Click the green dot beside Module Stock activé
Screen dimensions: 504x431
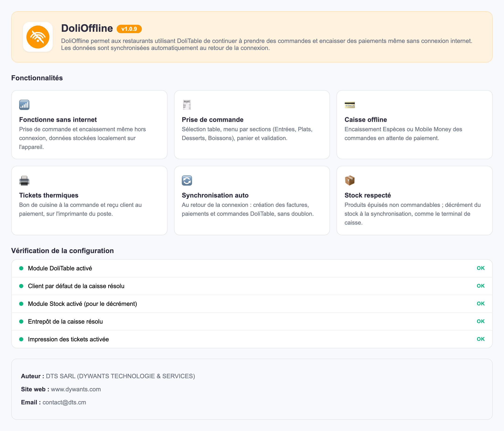pyautogui.click(x=21, y=304)
